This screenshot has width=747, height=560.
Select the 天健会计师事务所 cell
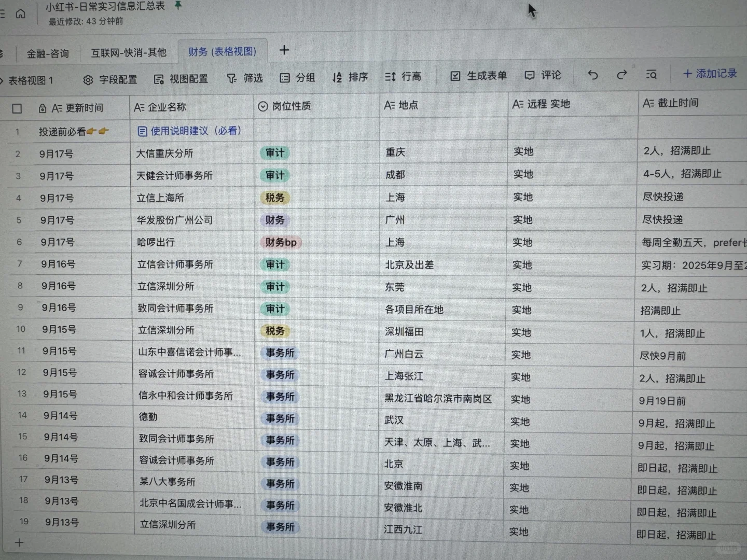(x=192, y=176)
